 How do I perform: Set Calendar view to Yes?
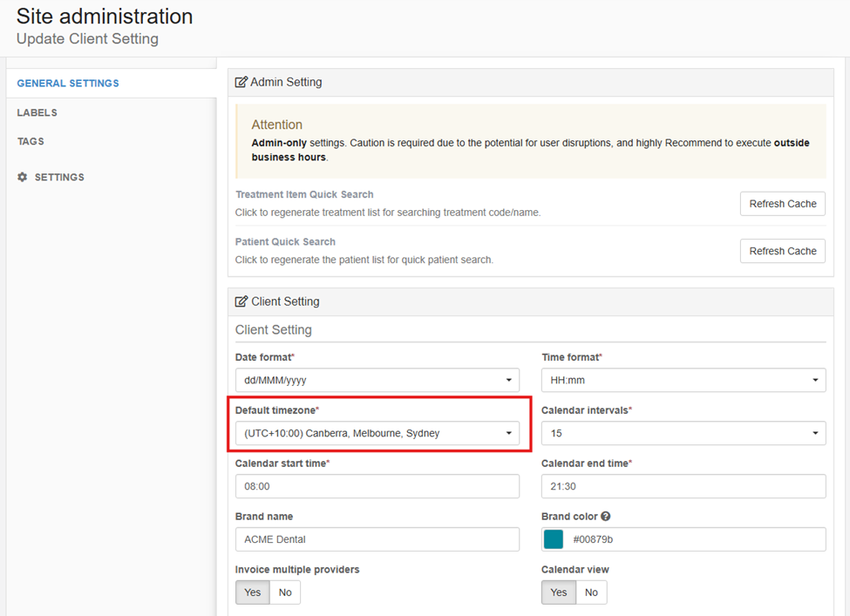click(559, 592)
